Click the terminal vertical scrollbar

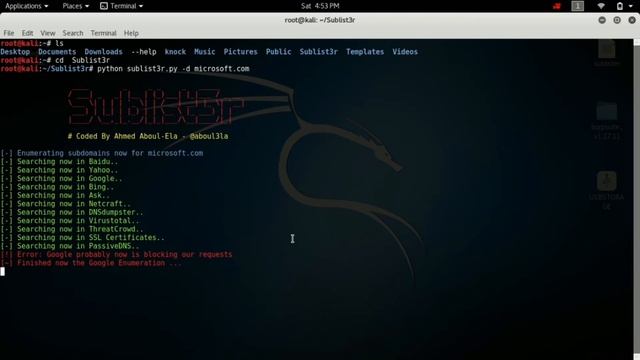(x=636, y=200)
